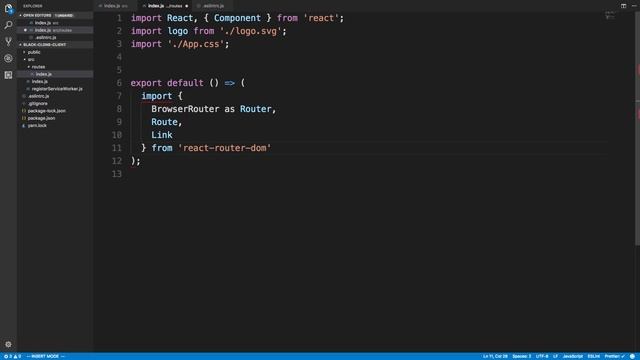Click 'react-router-dom' string on line 11
The image size is (640, 360).
[224, 148]
